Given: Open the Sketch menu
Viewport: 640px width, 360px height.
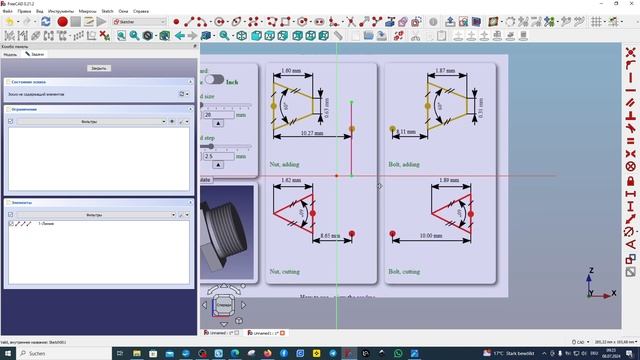Looking at the screenshot, I should (x=107, y=11).
